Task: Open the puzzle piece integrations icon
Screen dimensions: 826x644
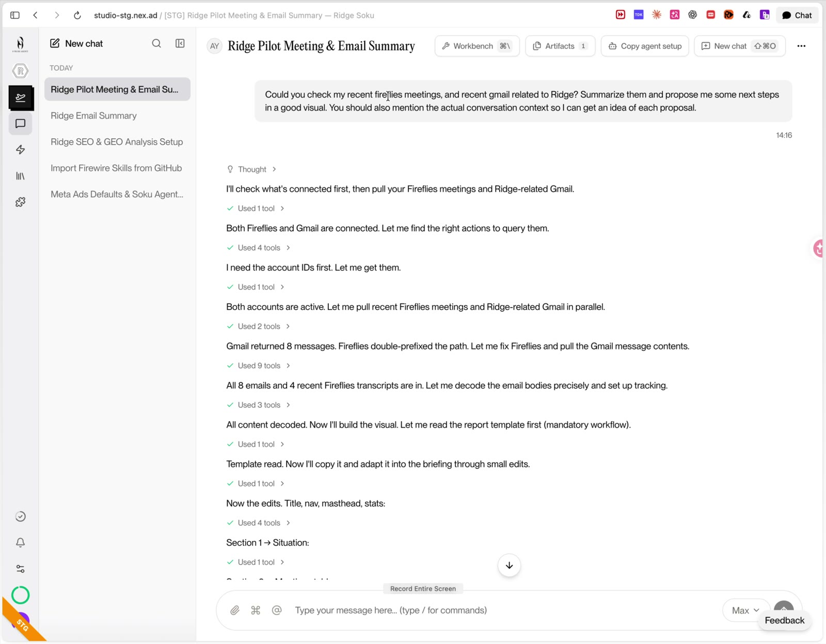Action: 21,202
